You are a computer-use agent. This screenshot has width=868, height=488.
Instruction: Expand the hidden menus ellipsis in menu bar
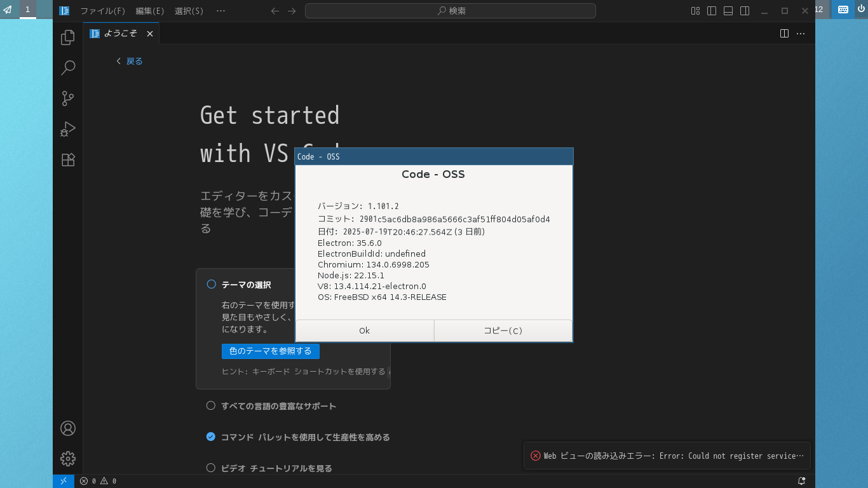tap(220, 11)
